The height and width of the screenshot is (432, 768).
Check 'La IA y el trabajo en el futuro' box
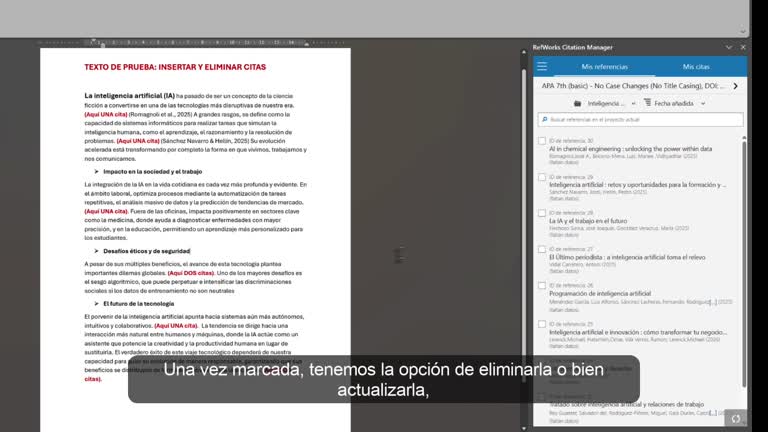click(x=542, y=213)
